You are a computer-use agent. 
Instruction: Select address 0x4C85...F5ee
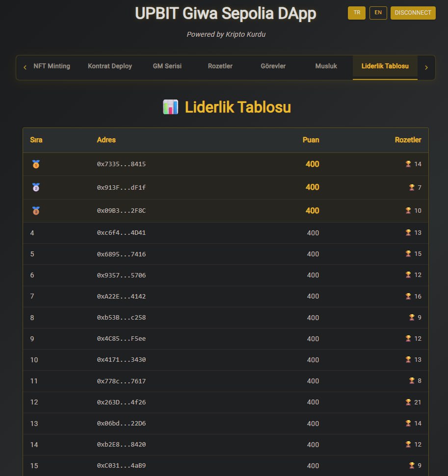[x=121, y=338]
